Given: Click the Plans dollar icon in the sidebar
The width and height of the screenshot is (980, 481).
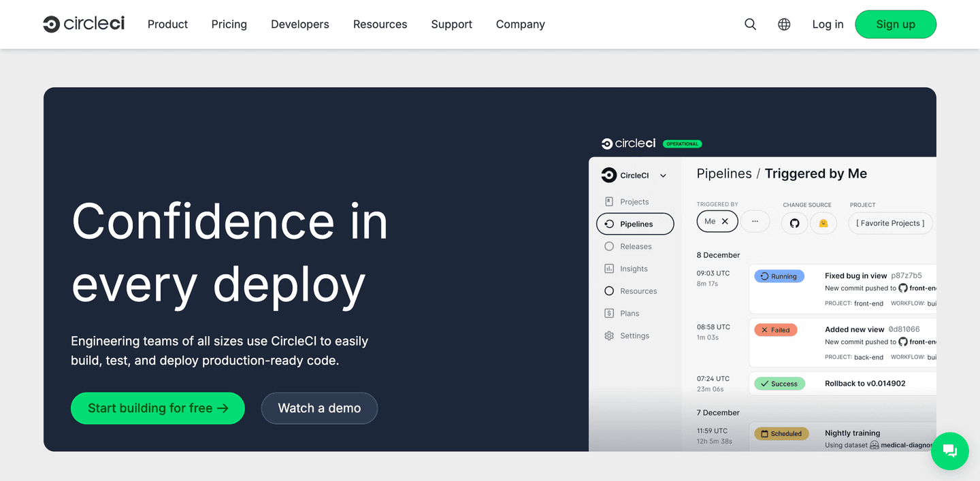Looking at the screenshot, I should (x=609, y=313).
